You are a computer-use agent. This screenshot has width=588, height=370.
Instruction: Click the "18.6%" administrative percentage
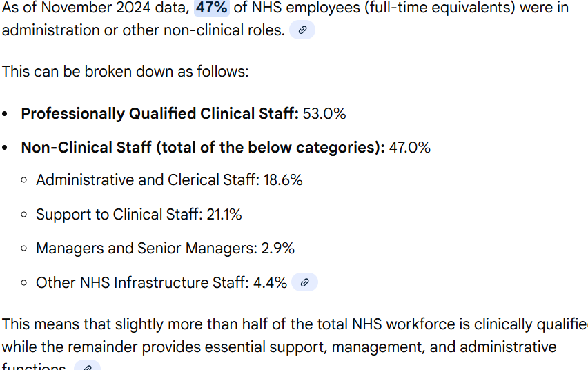click(282, 180)
